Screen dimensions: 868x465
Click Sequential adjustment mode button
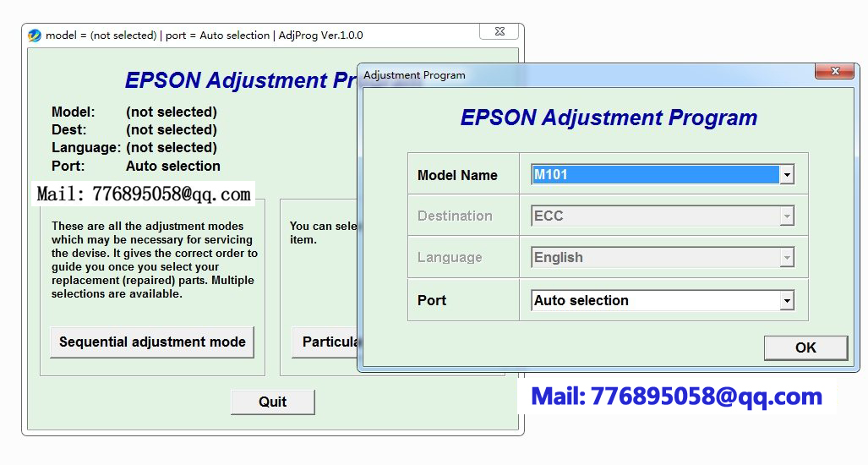152,342
